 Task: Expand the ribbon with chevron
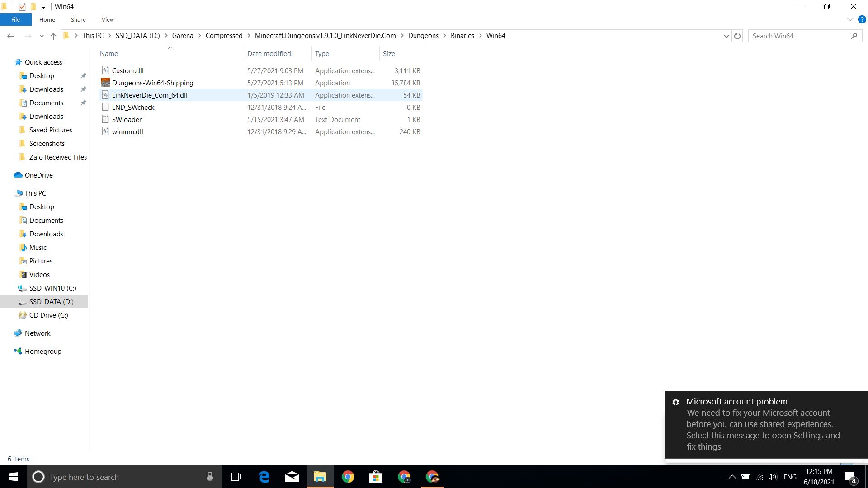click(850, 19)
